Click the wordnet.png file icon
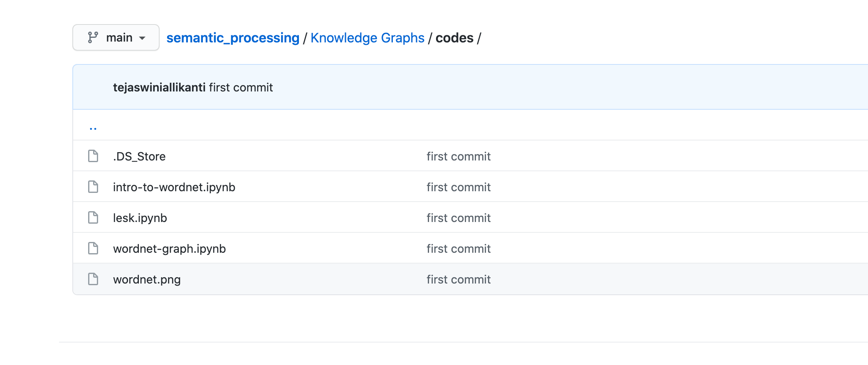The image size is (868, 365). pos(93,279)
